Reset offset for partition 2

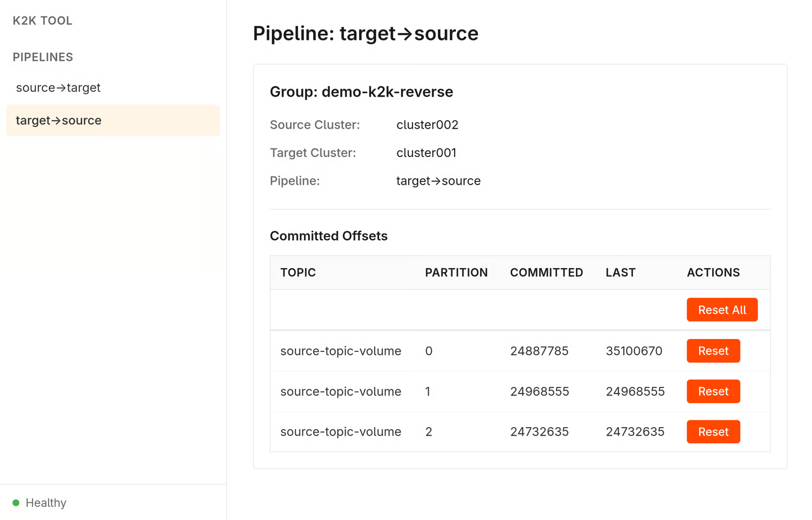coord(713,431)
